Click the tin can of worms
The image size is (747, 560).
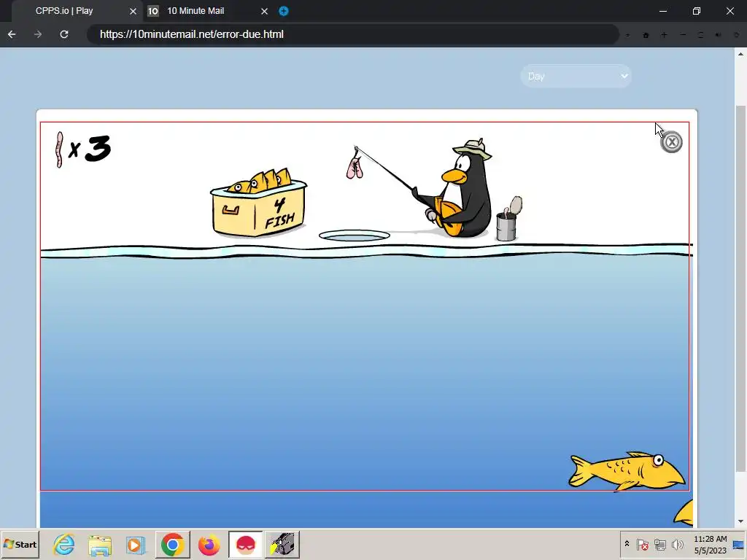click(508, 219)
